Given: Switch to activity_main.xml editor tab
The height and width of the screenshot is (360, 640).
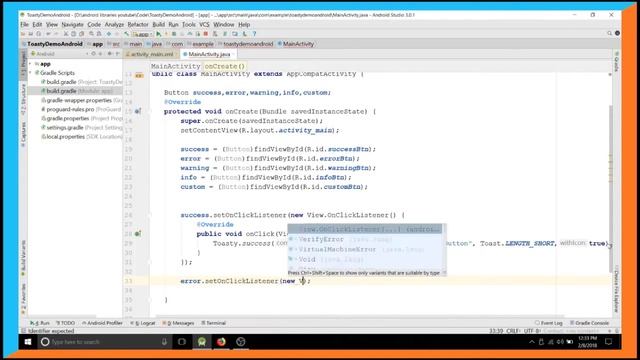Looking at the screenshot, I should 150,54.
